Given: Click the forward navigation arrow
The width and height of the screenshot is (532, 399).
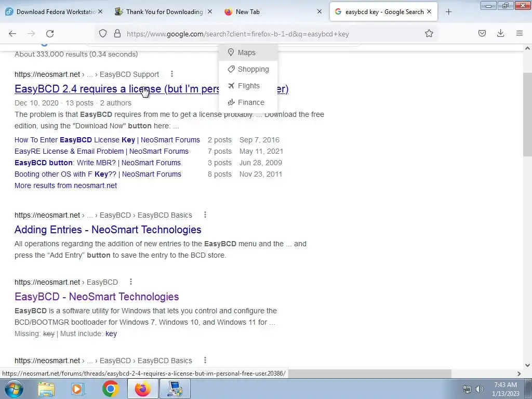Looking at the screenshot, I should tap(31, 34).
